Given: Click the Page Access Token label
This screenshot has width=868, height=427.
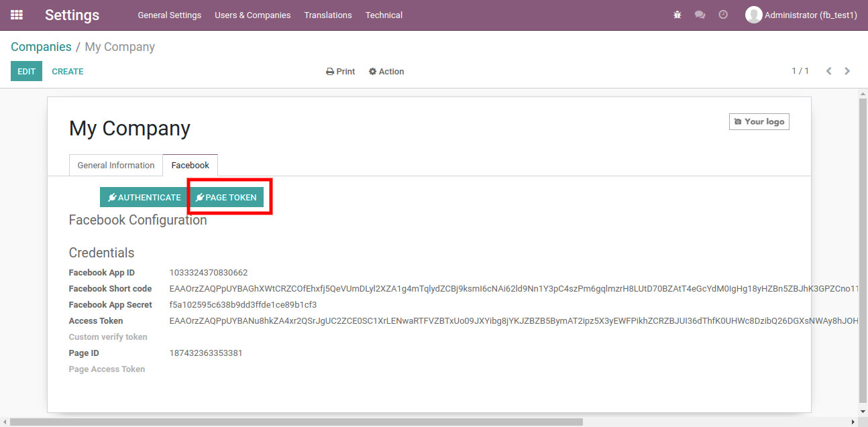Looking at the screenshot, I should click(x=107, y=369).
